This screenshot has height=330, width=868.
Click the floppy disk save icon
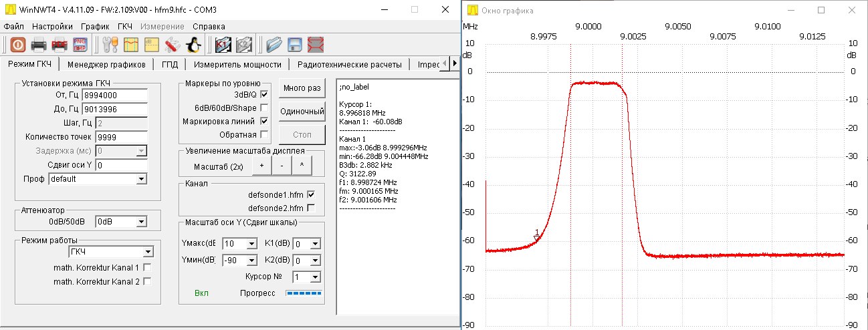coord(295,45)
